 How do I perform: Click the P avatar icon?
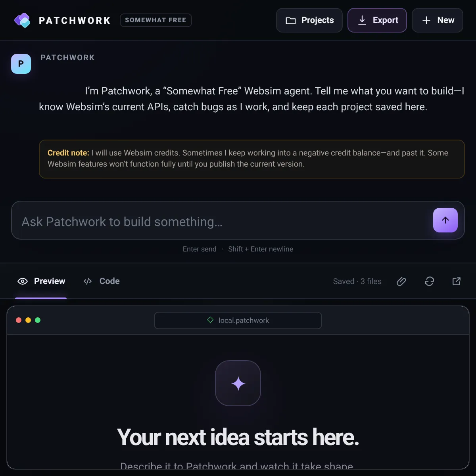pos(21,64)
